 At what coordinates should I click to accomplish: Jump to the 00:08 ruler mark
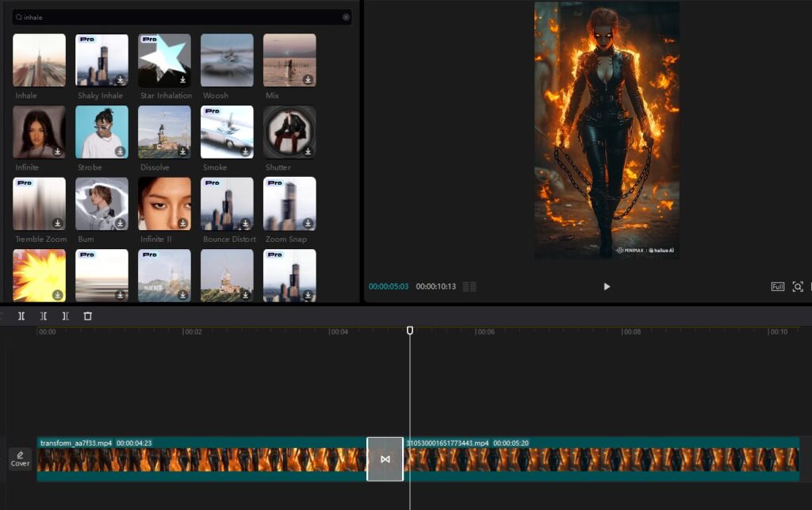(x=632, y=332)
